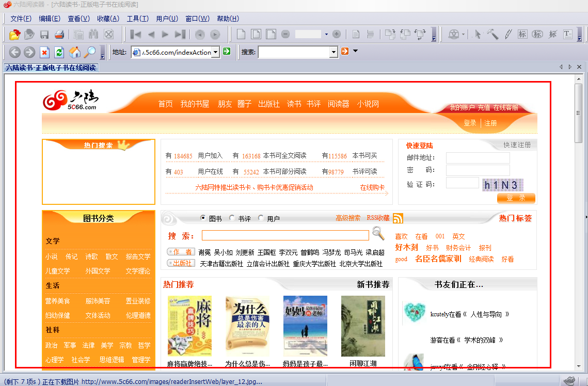Open the 高级搜索 advanced search link
The width and height of the screenshot is (588, 386).
pos(348,218)
